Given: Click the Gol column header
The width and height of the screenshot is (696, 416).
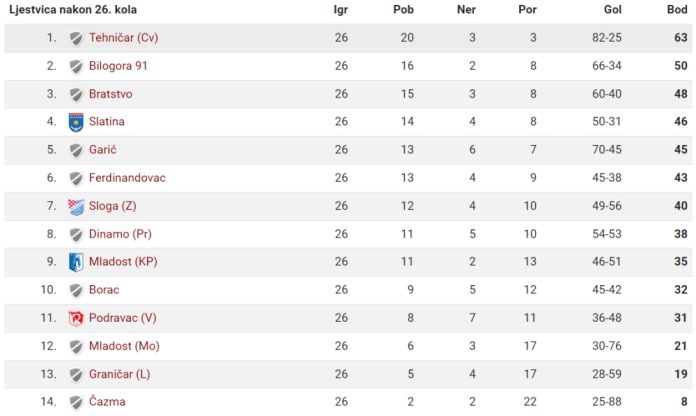Looking at the screenshot, I should pos(613,10).
